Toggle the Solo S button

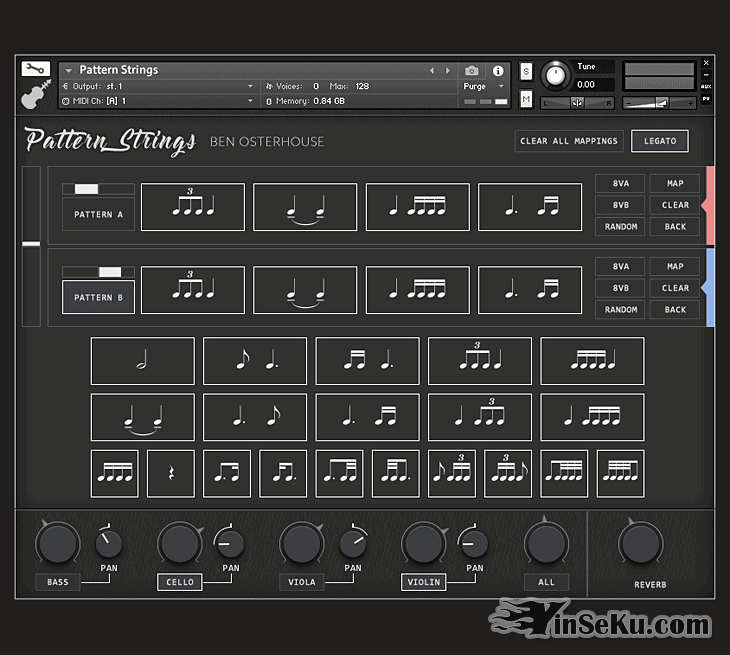point(527,72)
